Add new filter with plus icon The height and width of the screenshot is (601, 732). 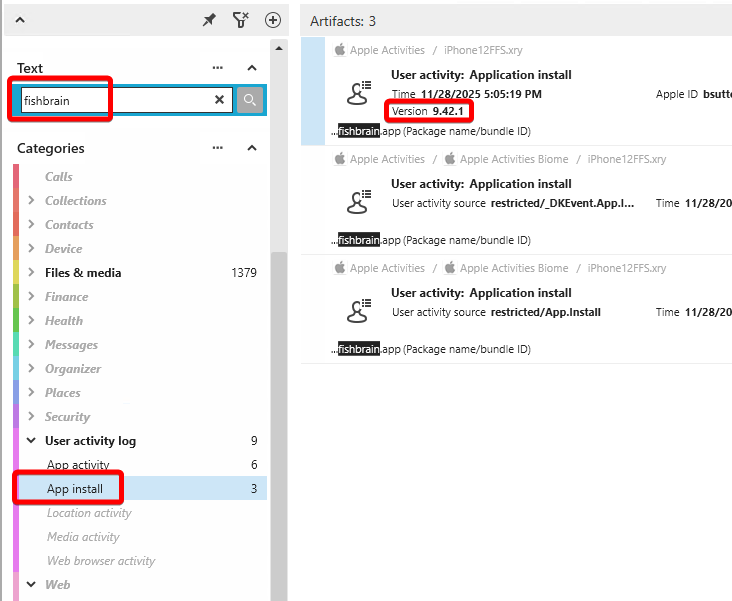pyautogui.click(x=273, y=20)
